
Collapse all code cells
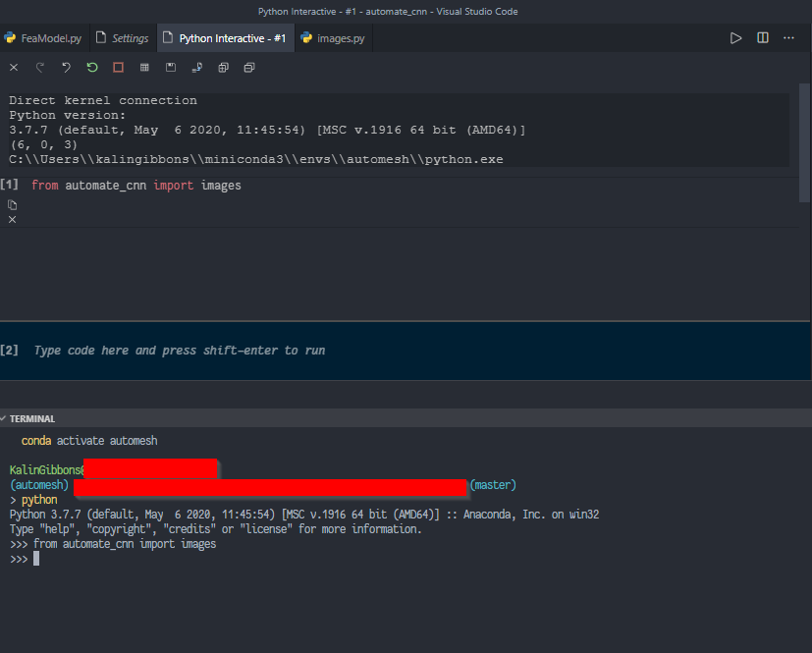(x=248, y=67)
